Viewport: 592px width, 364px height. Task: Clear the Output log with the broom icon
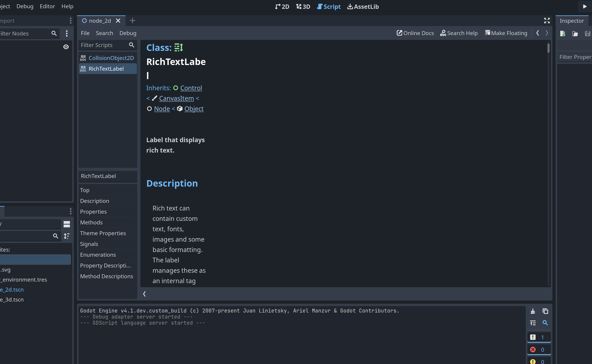[x=533, y=311]
